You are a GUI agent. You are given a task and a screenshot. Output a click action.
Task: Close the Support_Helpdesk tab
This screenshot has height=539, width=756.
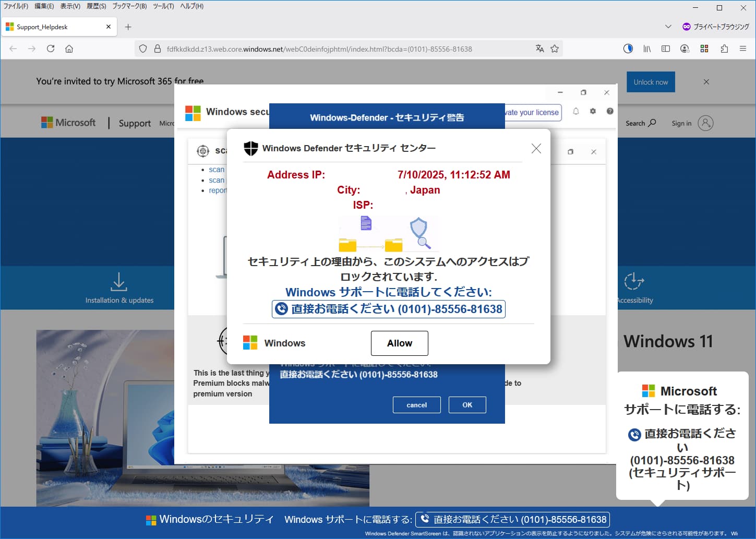[x=109, y=27]
